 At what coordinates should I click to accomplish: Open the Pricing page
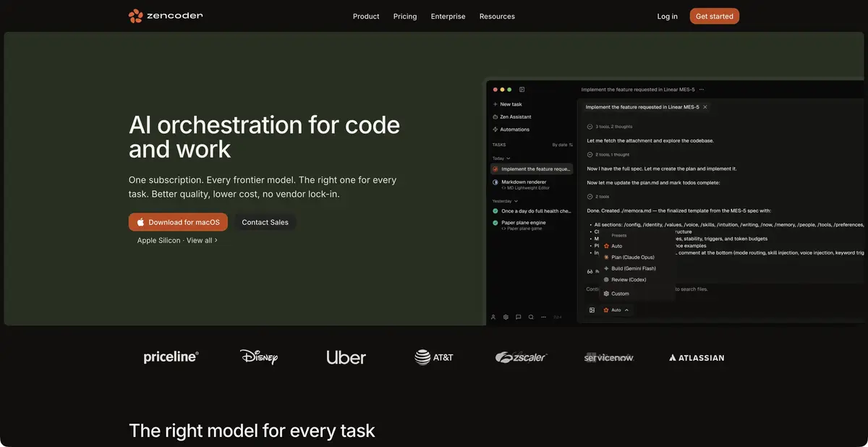tap(405, 16)
